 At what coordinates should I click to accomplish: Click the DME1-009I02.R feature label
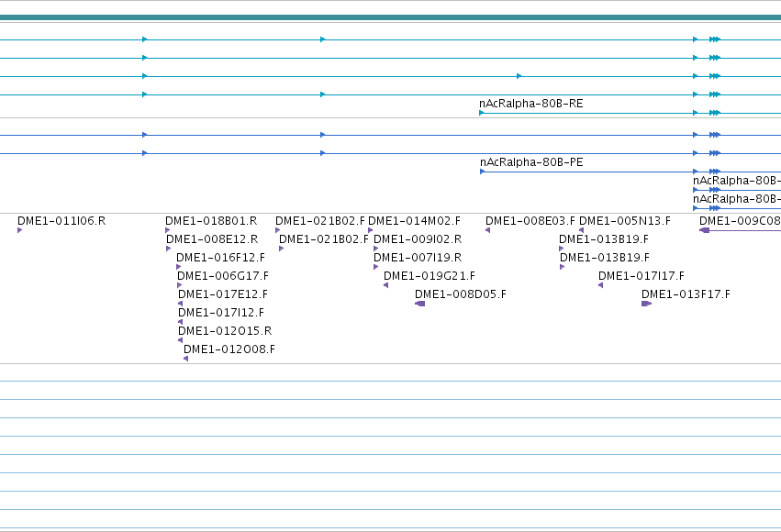pos(418,239)
